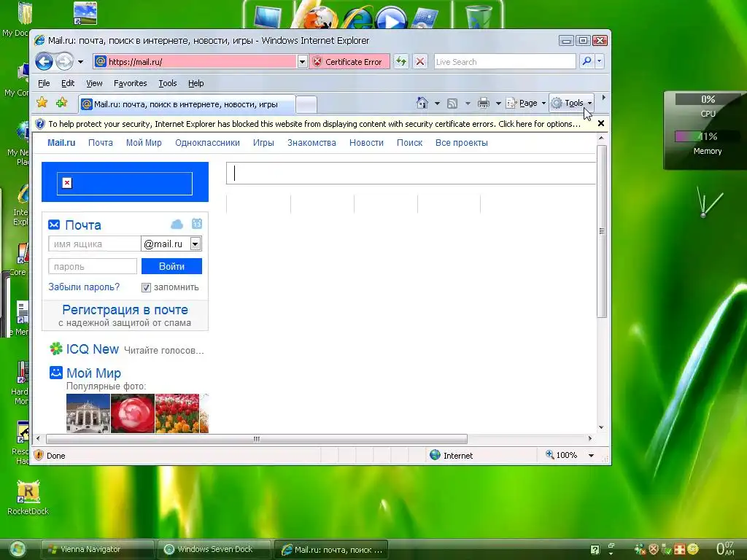Click Add to Favorites star-plus icon
Image resolution: width=747 pixels, height=560 pixels.
[61, 103]
